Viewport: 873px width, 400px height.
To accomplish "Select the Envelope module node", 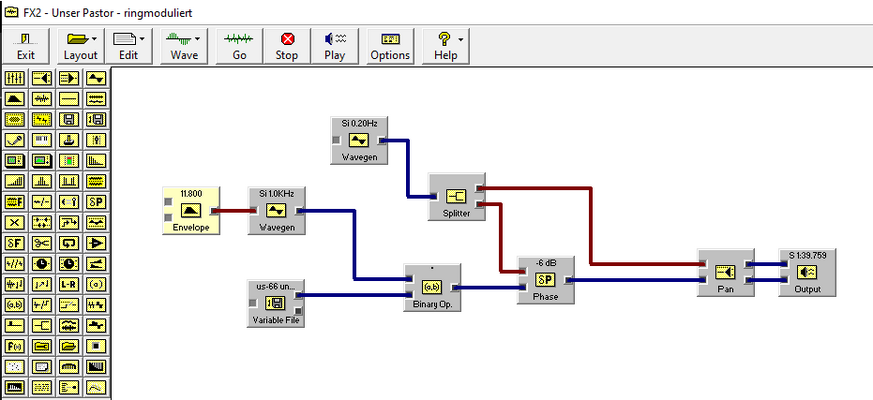I will (x=191, y=211).
